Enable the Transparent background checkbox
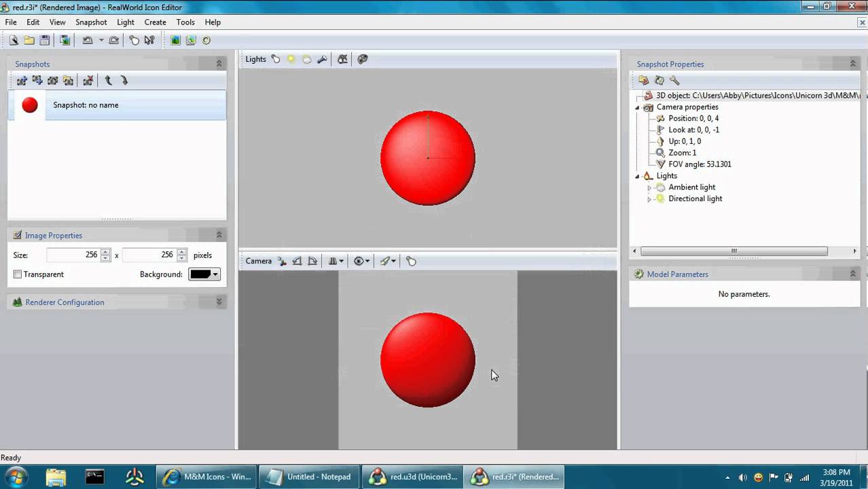This screenshot has width=868, height=489. (x=18, y=274)
